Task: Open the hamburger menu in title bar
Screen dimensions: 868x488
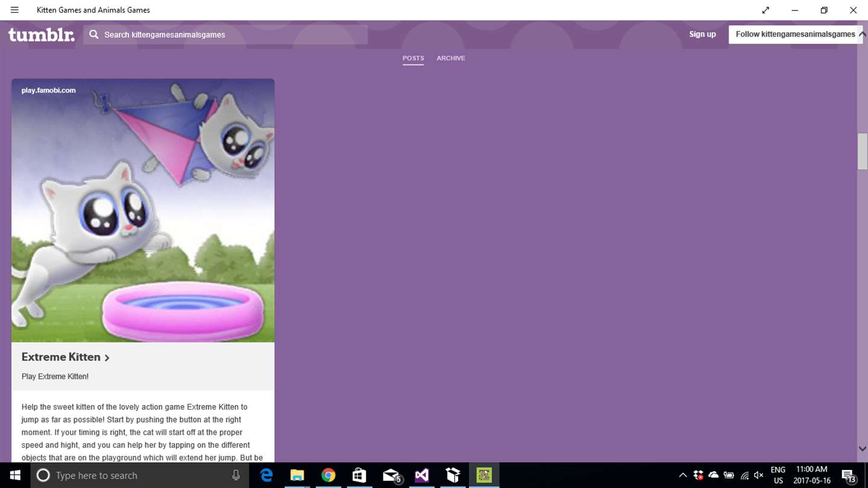Action: pyautogui.click(x=14, y=10)
